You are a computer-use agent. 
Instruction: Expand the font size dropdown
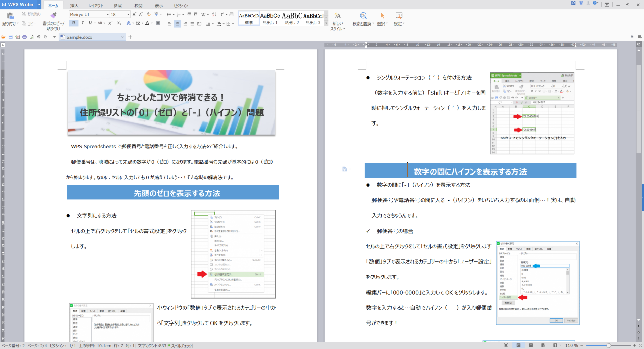[128, 15]
